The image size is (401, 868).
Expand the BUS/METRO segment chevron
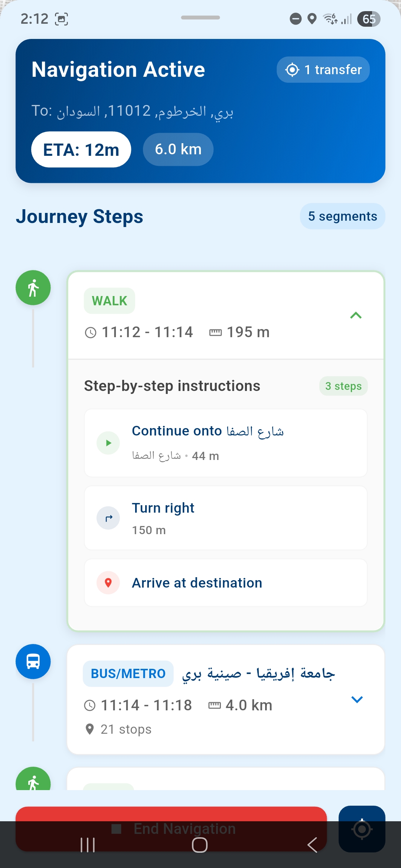[x=357, y=700]
